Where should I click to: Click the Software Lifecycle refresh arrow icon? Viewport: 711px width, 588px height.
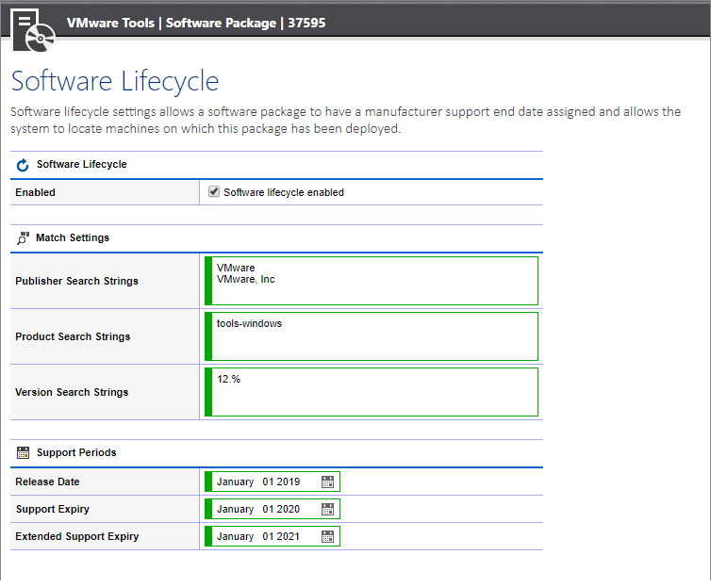click(23, 165)
